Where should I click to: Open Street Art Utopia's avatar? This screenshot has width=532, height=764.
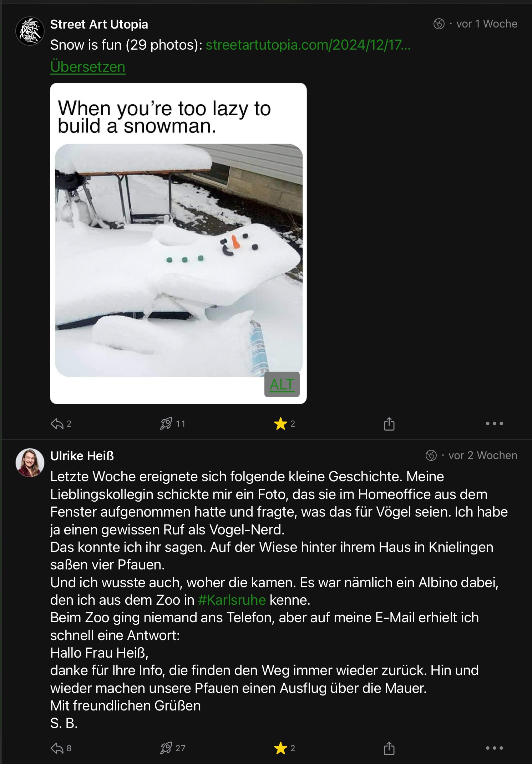point(30,31)
